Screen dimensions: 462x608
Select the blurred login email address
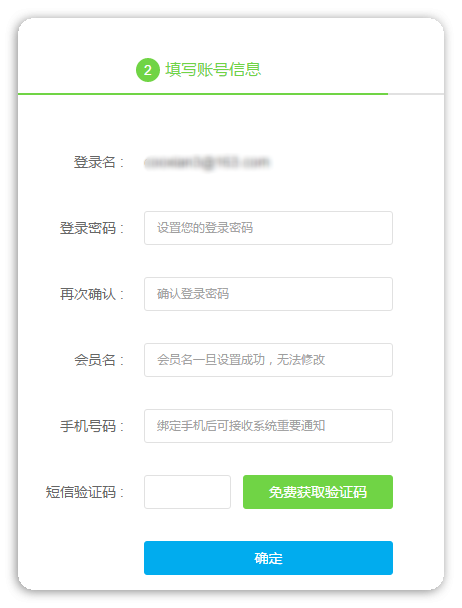click(x=207, y=162)
